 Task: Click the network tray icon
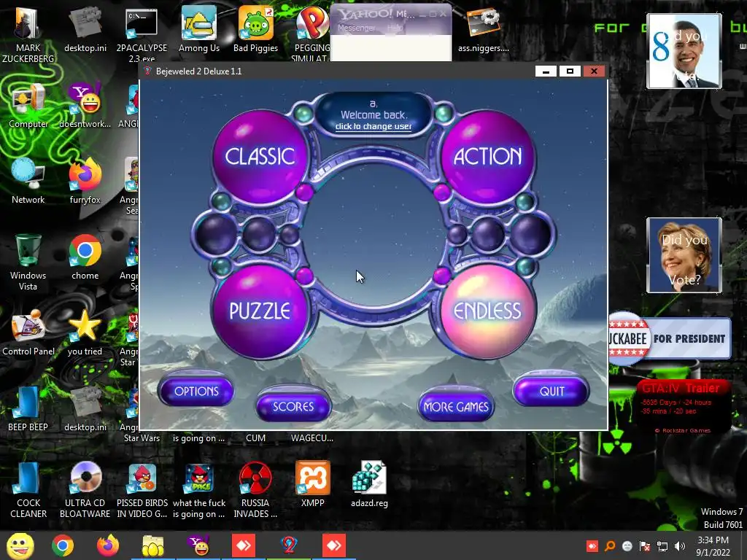(x=662, y=546)
